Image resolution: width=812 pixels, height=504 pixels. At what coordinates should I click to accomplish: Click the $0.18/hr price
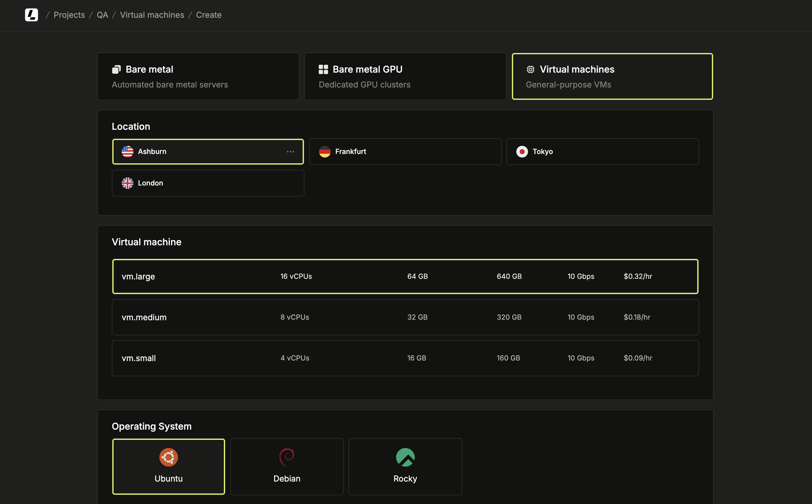[637, 317]
